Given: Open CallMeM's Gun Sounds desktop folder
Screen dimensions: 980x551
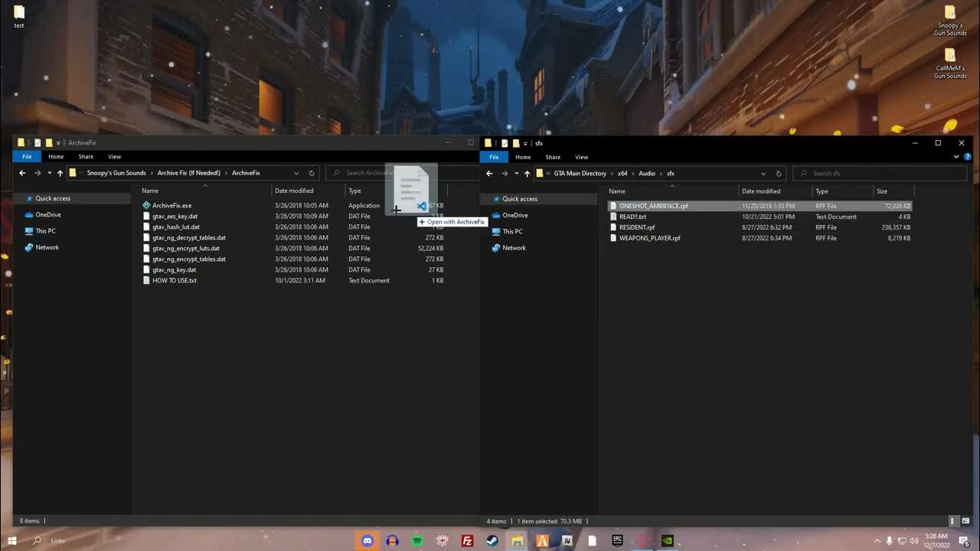Looking at the screenshot, I should click(950, 64).
